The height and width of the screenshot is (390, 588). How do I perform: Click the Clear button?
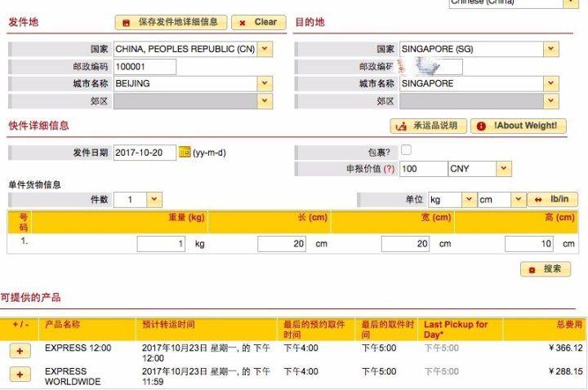click(258, 23)
